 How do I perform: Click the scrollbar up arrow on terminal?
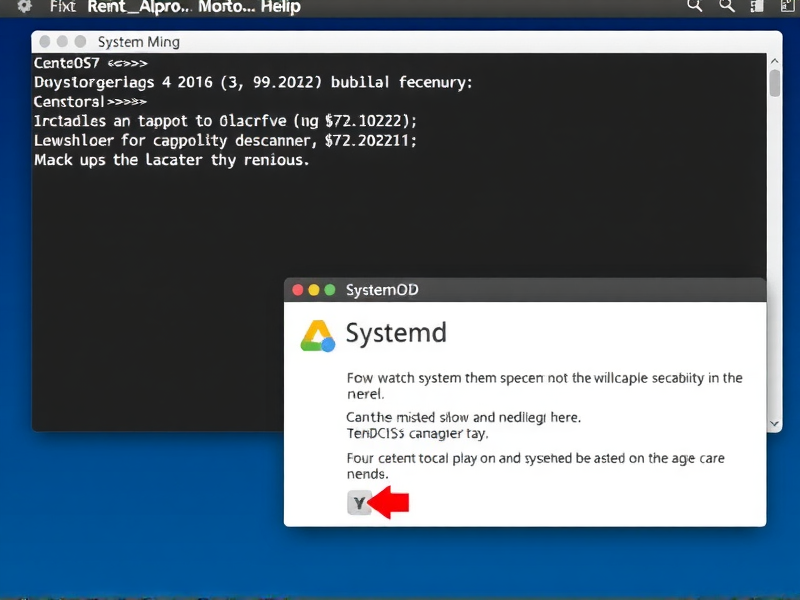[x=774, y=59]
